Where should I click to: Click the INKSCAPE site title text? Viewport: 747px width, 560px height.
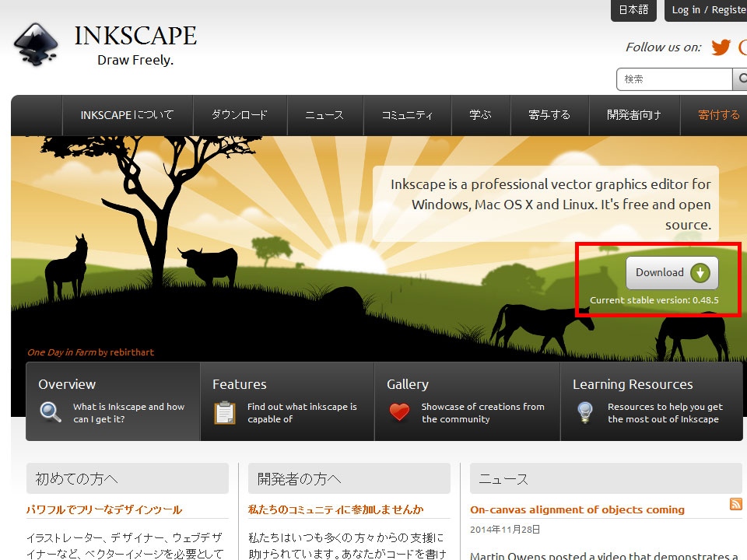(x=135, y=36)
